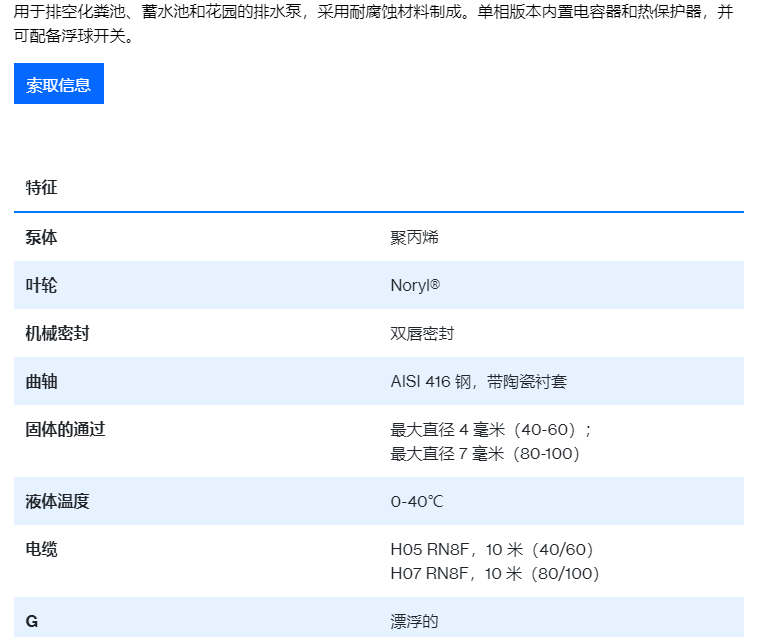Select the 特征 section heading

pyautogui.click(x=42, y=188)
